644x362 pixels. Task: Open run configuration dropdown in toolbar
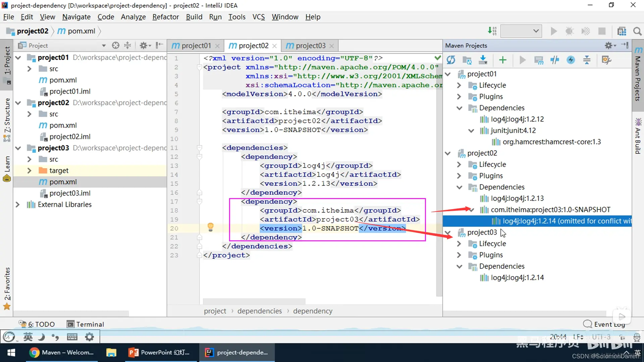521,31
